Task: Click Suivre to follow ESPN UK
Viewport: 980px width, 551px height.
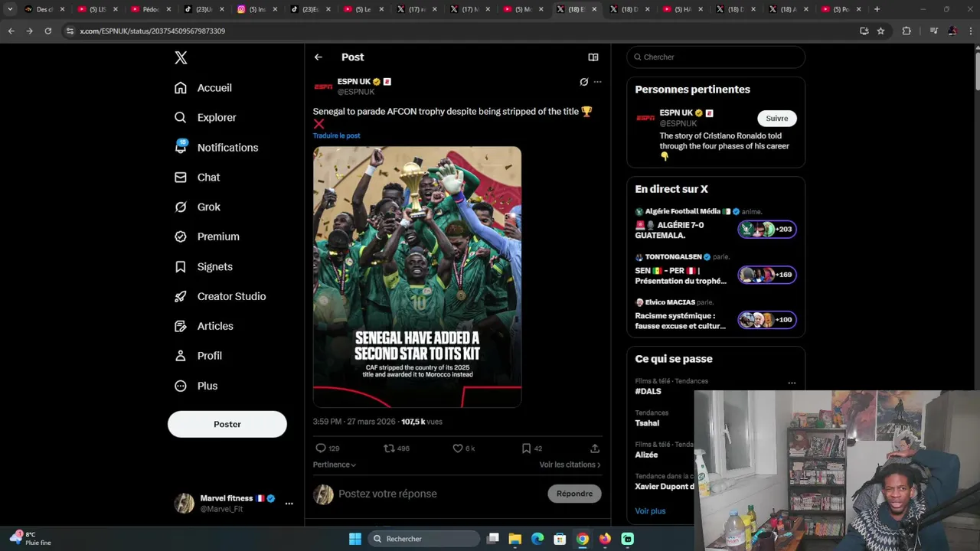Action: click(x=777, y=119)
